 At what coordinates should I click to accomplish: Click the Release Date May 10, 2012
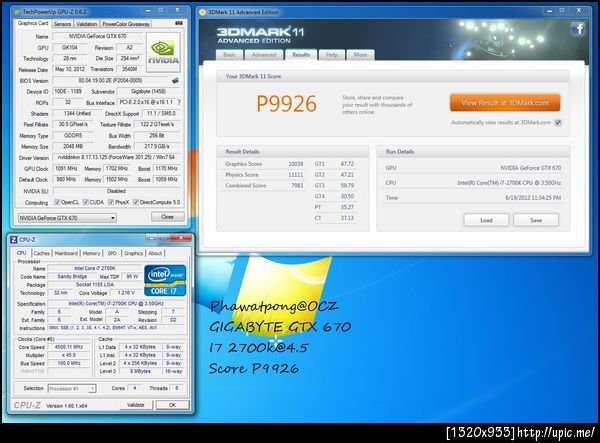point(70,69)
